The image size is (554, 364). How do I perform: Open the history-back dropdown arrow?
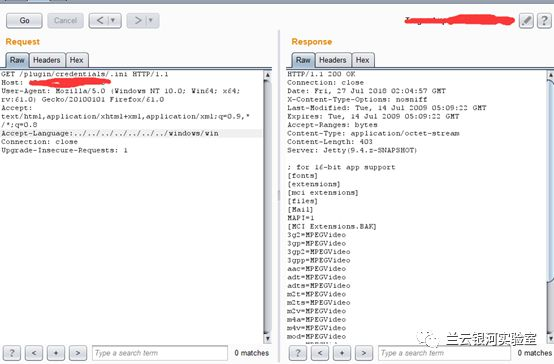tap(113, 20)
